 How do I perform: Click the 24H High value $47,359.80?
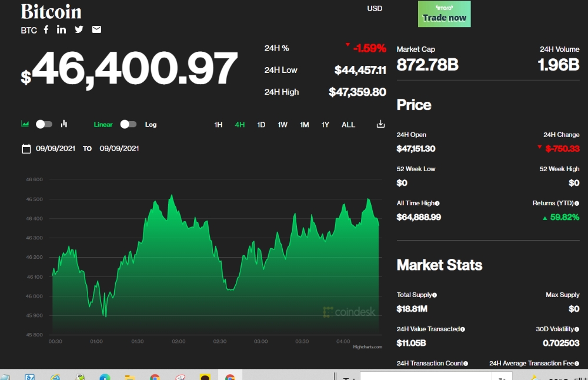[358, 92]
